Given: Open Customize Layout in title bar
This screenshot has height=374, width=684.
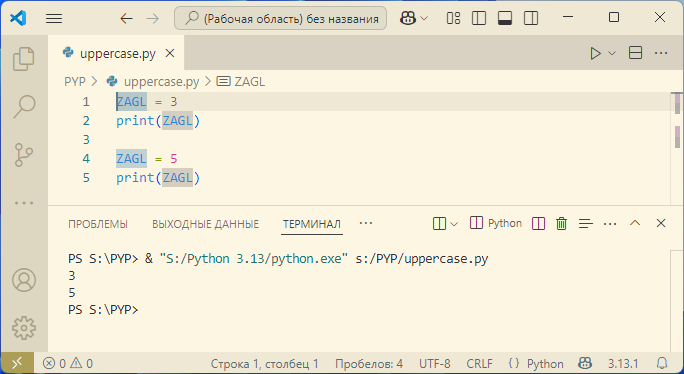Looking at the screenshot, I should coord(453,18).
